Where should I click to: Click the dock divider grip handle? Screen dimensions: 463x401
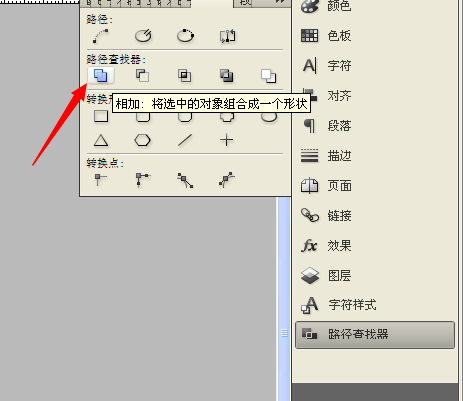(284, 333)
